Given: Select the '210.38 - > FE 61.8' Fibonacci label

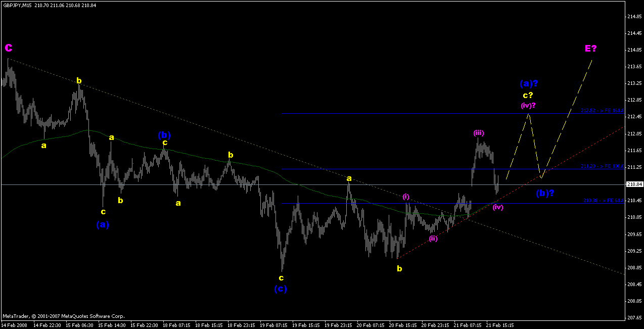Looking at the screenshot, I should pyautogui.click(x=604, y=201).
